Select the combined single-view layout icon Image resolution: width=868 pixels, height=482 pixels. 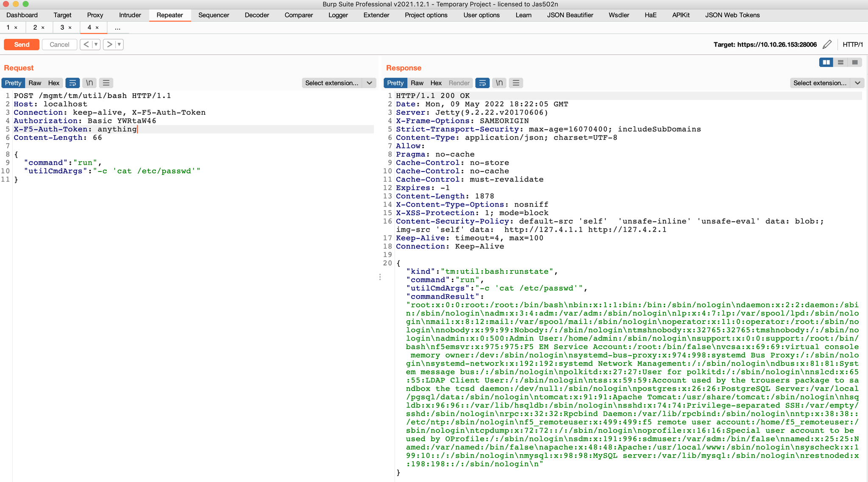coord(855,62)
